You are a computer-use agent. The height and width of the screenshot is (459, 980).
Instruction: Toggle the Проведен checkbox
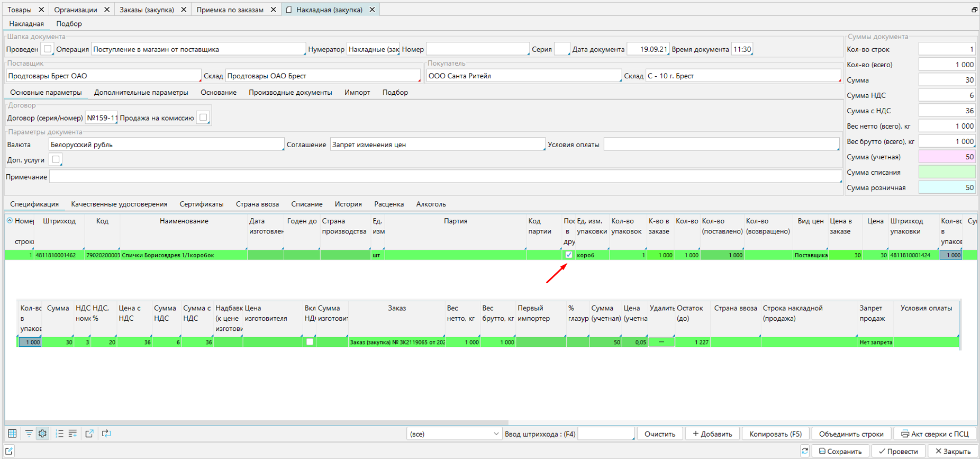(48, 49)
